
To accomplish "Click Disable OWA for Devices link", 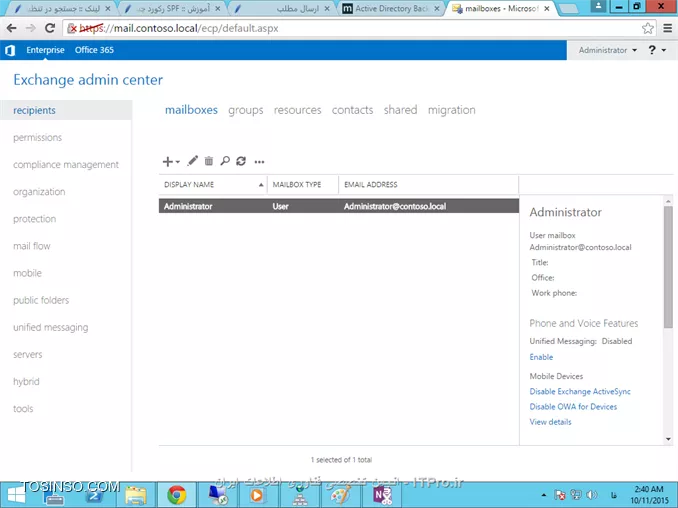I will [573, 407].
